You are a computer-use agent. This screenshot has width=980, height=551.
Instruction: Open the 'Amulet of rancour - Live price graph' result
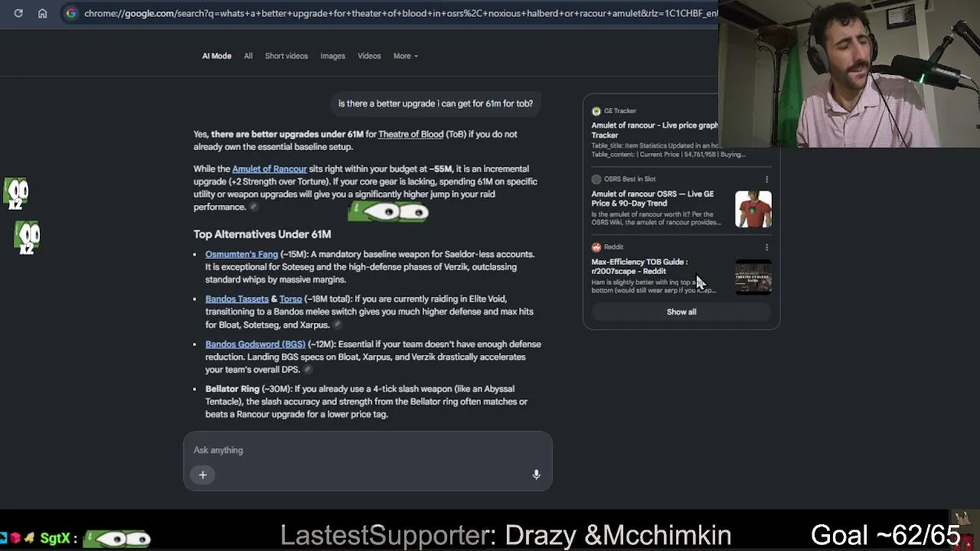[655, 130]
